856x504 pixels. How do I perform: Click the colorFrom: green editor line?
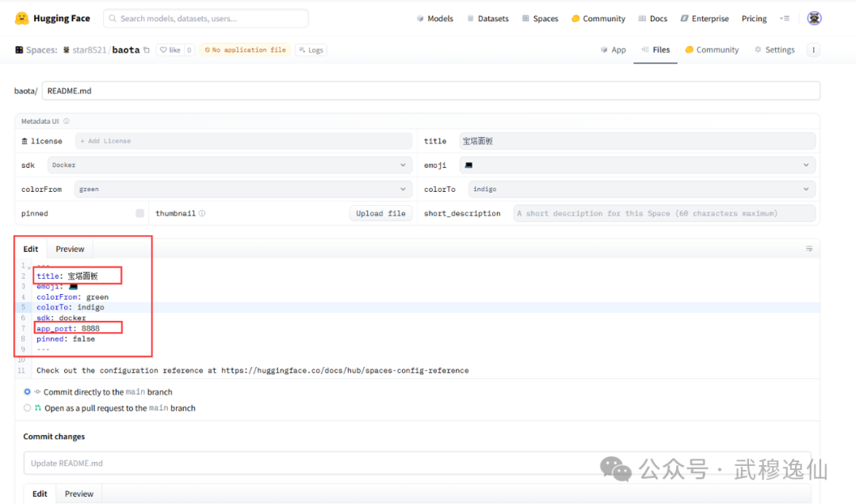(73, 297)
